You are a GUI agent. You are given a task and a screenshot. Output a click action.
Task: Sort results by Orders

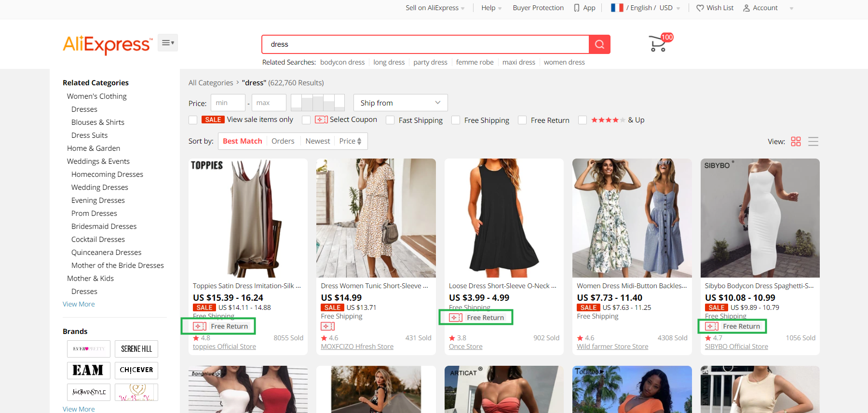283,141
